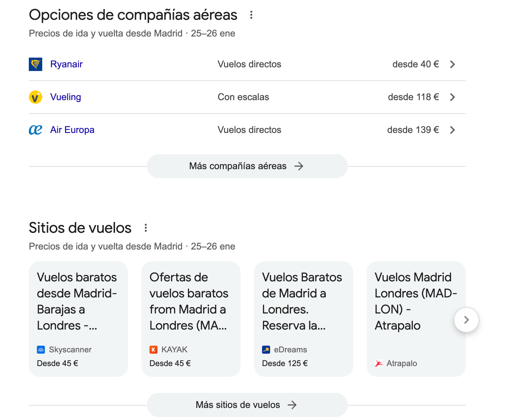The height and width of the screenshot is (420, 510).
Task: Expand Air Europa row chevron
Action: (x=452, y=130)
